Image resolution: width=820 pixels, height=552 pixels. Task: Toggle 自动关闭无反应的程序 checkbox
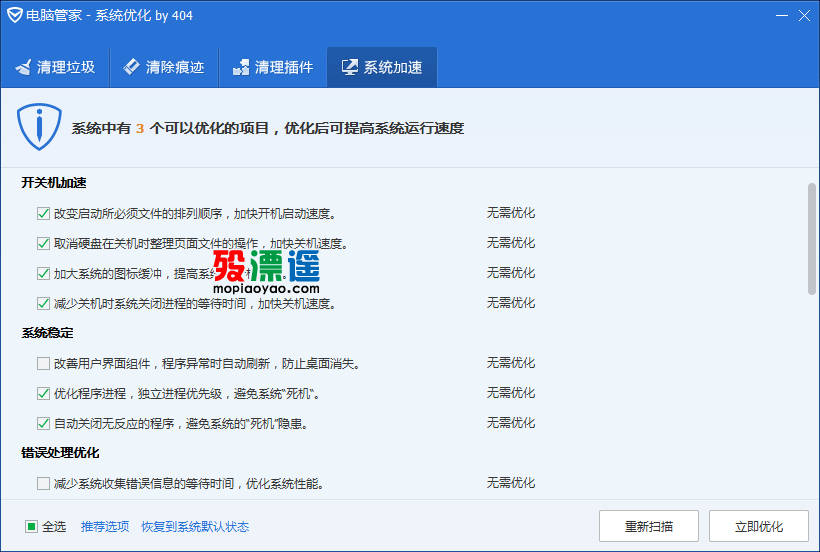(x=43, y=423)
